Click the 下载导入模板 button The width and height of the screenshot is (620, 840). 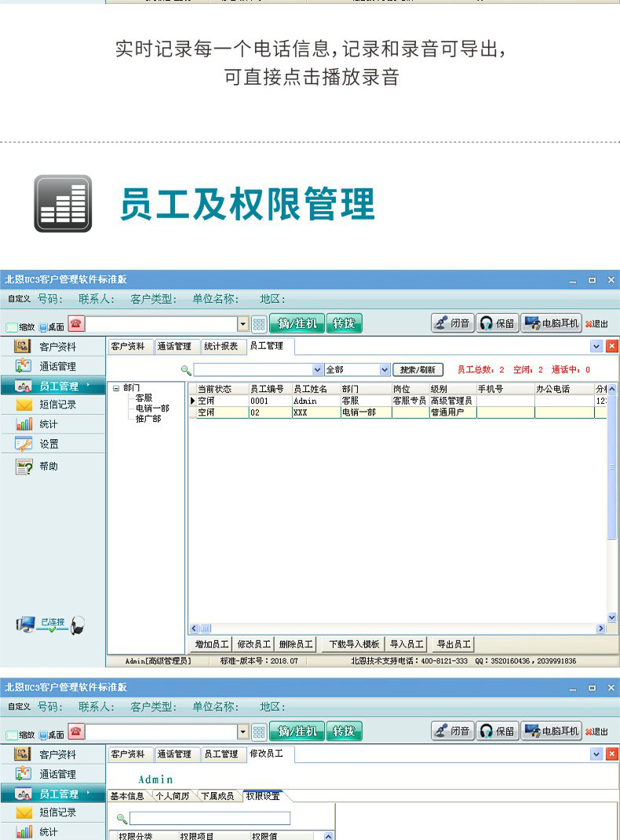click(x=354, y=644)
